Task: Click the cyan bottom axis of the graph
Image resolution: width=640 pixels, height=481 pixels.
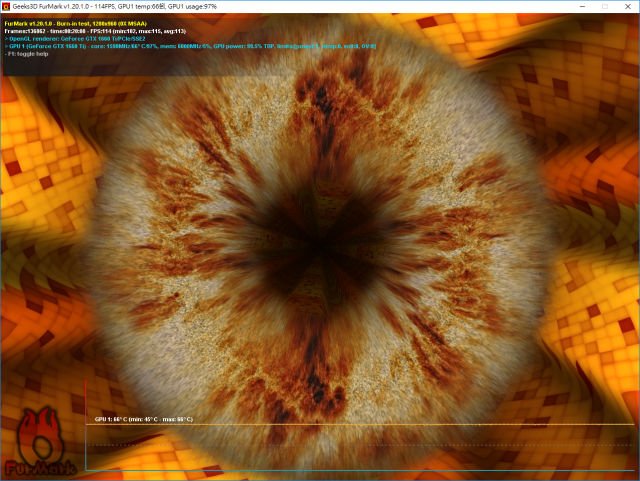Action: 359,470
